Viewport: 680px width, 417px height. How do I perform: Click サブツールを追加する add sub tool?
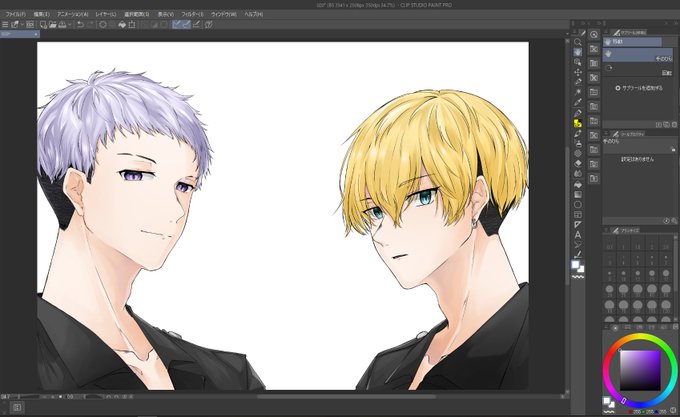[639, 88]
